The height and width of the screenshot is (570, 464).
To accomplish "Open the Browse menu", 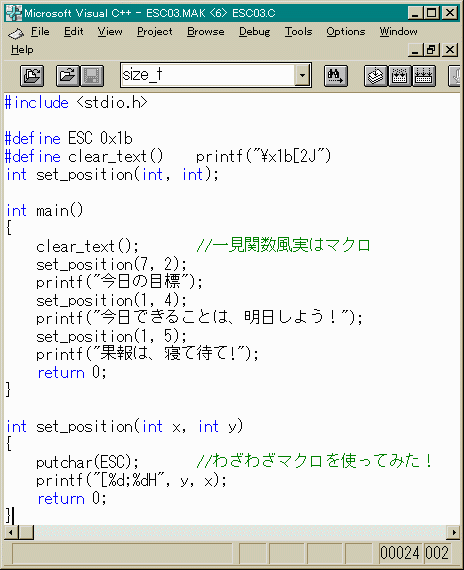I will pyautogui.click(x=205, y=32).
